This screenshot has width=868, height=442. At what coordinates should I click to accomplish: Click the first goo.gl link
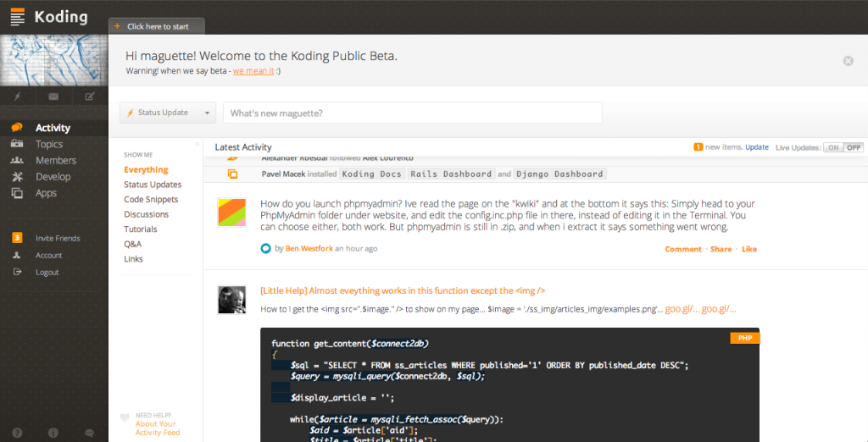(682, 309)
